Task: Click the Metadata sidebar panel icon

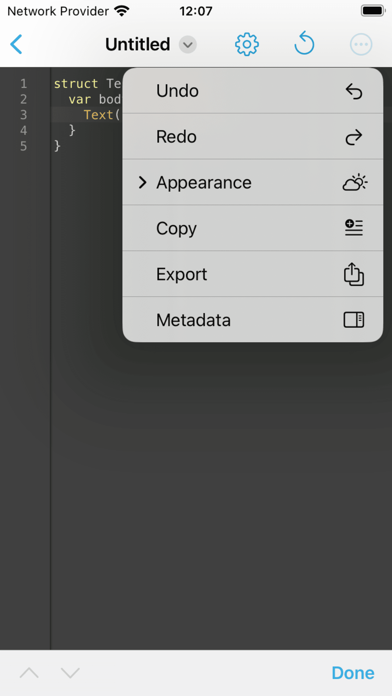Action: point(354,320)
